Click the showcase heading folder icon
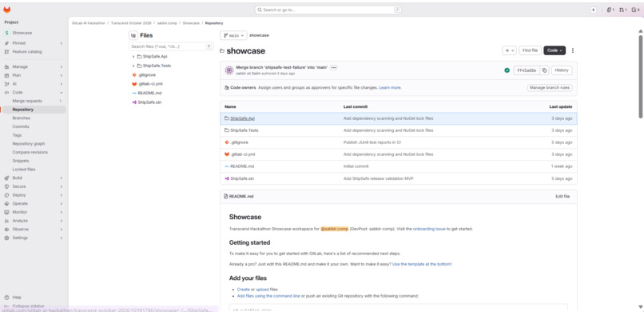Image resolution: width=644 pixels, height=312 pixels. [222, 51]
